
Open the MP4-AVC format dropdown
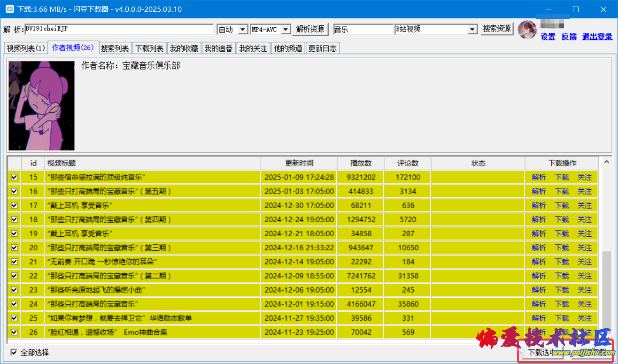[286, 30]
